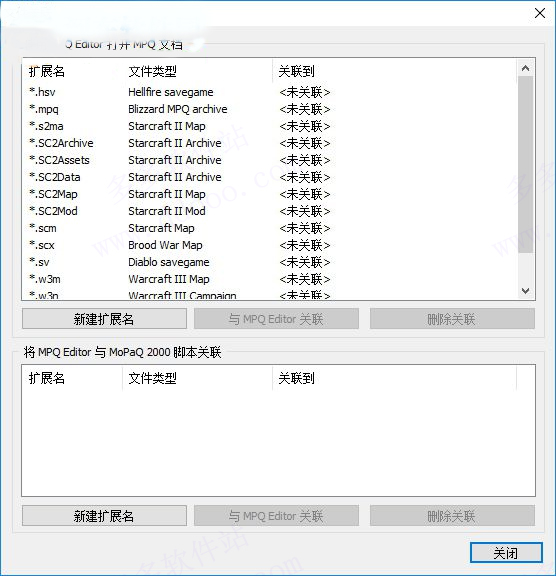Image resolution: width=556 pixels, height=576 pixels.
Task: Sort by the 扩展名 column header in top list
Action: (x=73, y=71)
